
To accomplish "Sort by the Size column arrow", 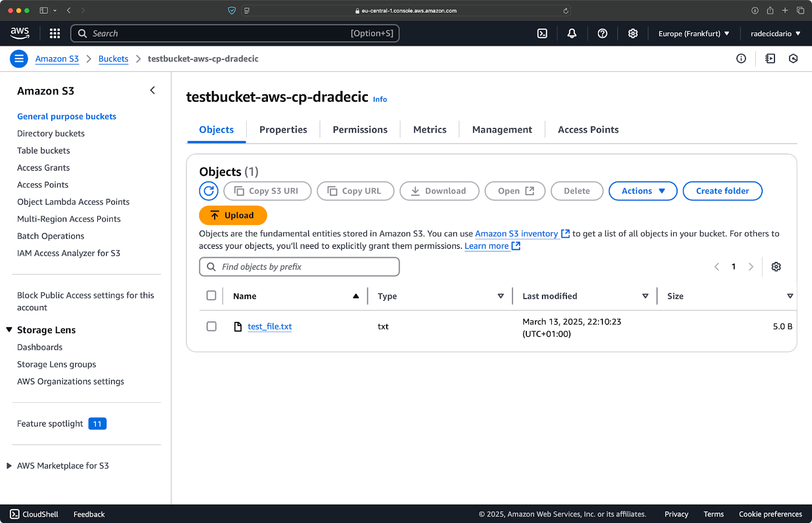I will tap(790, 296).
